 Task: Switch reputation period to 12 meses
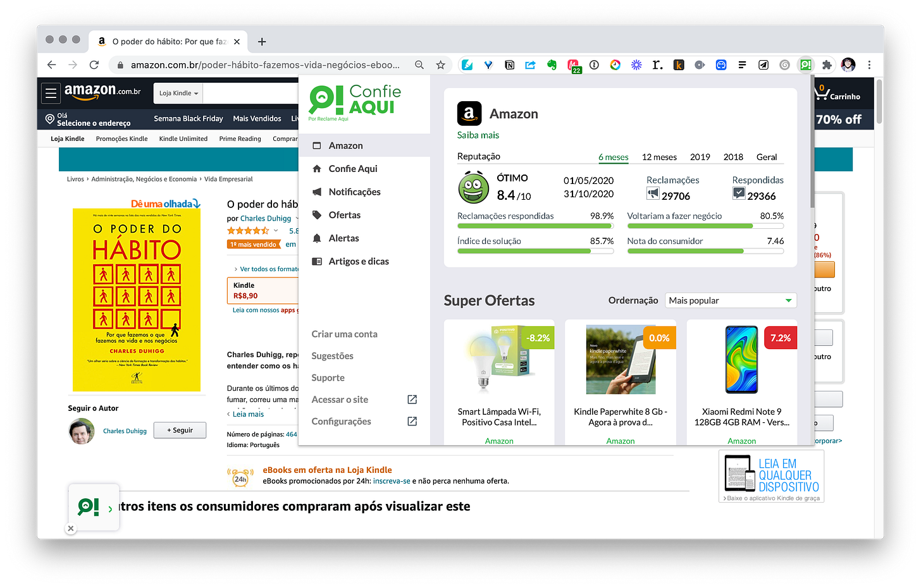[659, 157]
